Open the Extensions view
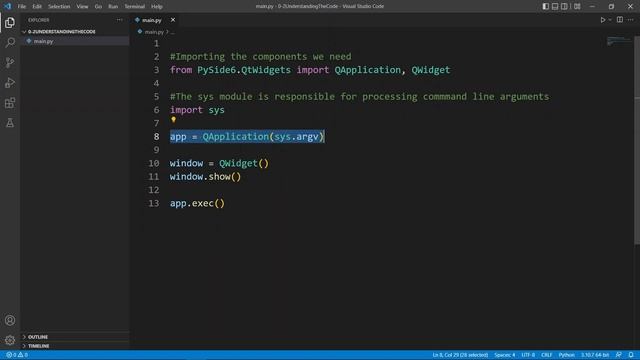The image size is (640, 360). click(10, 102)
